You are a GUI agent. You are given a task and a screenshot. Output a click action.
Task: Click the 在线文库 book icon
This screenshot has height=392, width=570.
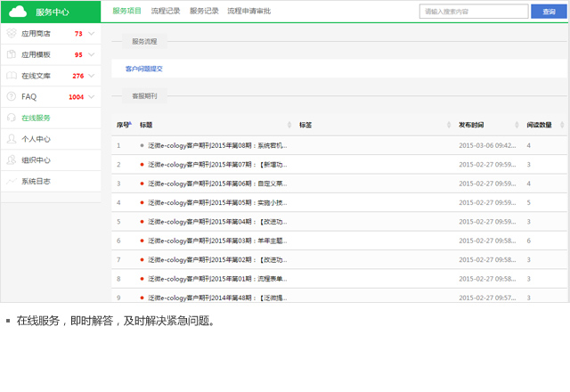point(12,76)
